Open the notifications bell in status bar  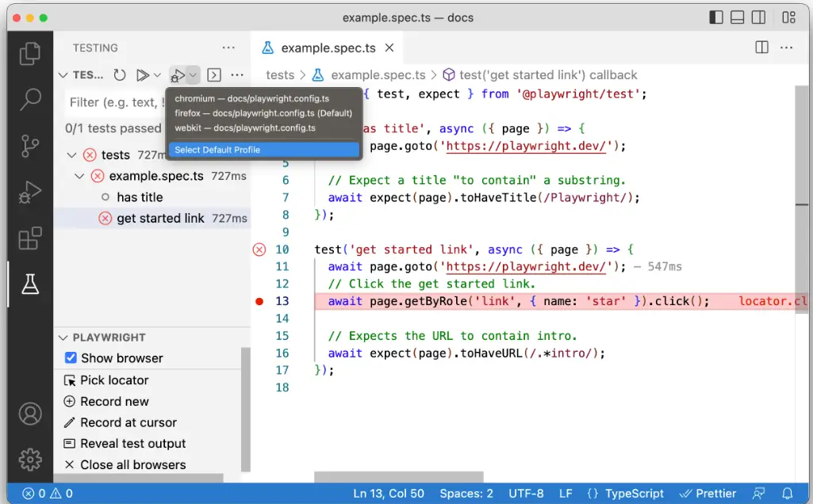coord(788,494)
